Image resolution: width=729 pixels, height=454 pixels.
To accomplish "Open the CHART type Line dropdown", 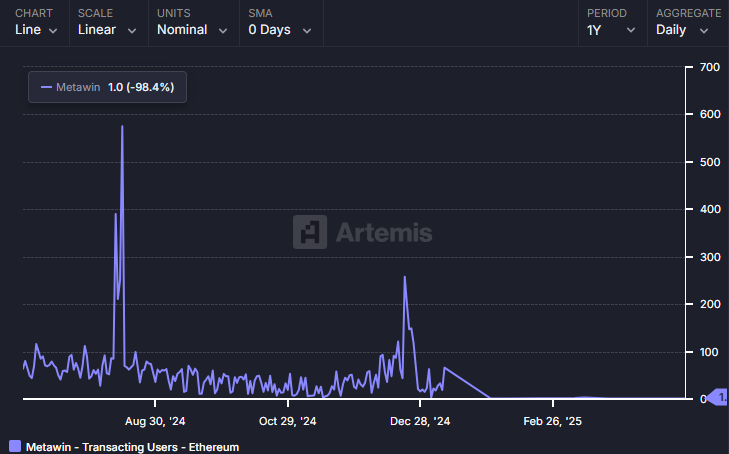I will pyautogui.click(x=36, y=30).
